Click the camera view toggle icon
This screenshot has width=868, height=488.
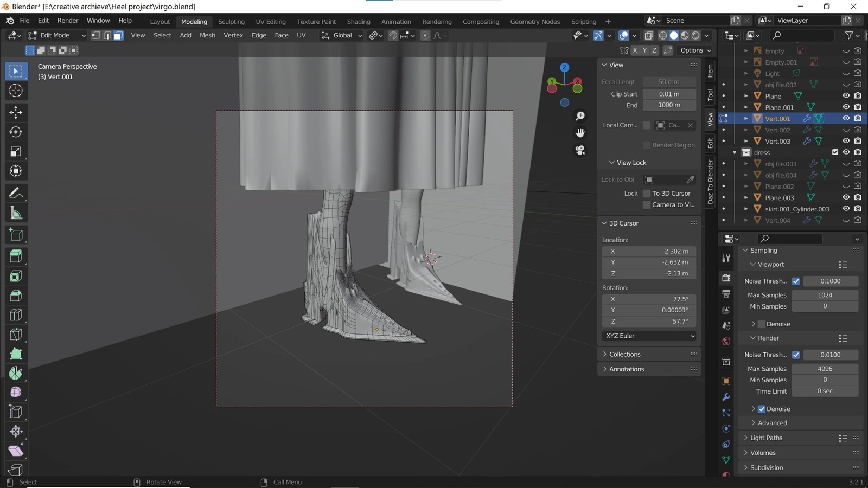580,150
